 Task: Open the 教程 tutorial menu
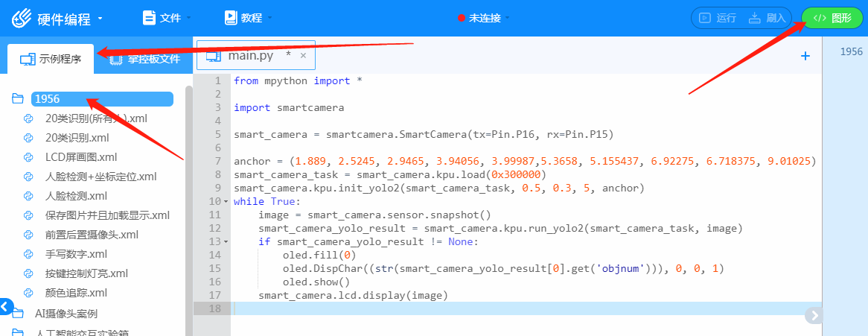(x=249, y=17)
